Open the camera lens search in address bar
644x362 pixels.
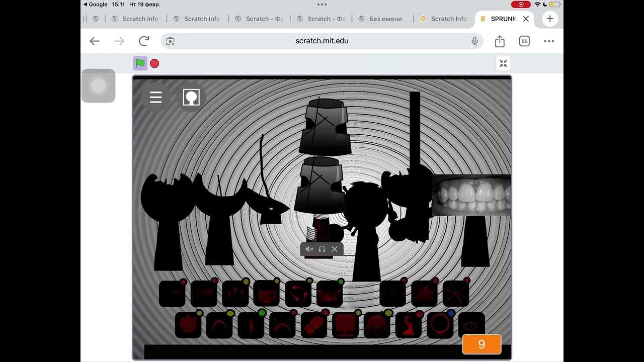(170, 41)
